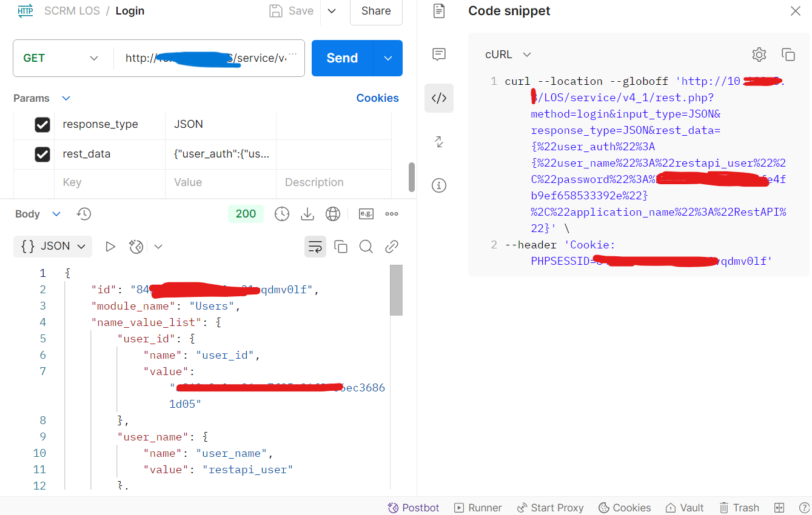812x515 pixels.
Task: Save response as example icon
Action: coord(366,213)
